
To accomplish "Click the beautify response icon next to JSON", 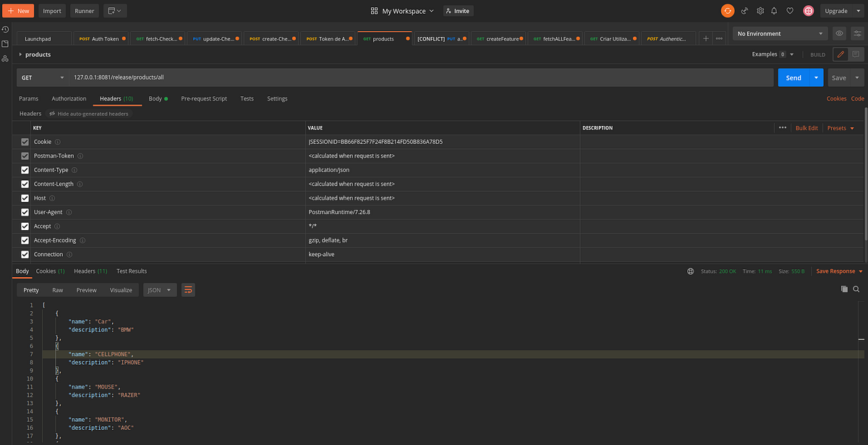I will point(187,289).
